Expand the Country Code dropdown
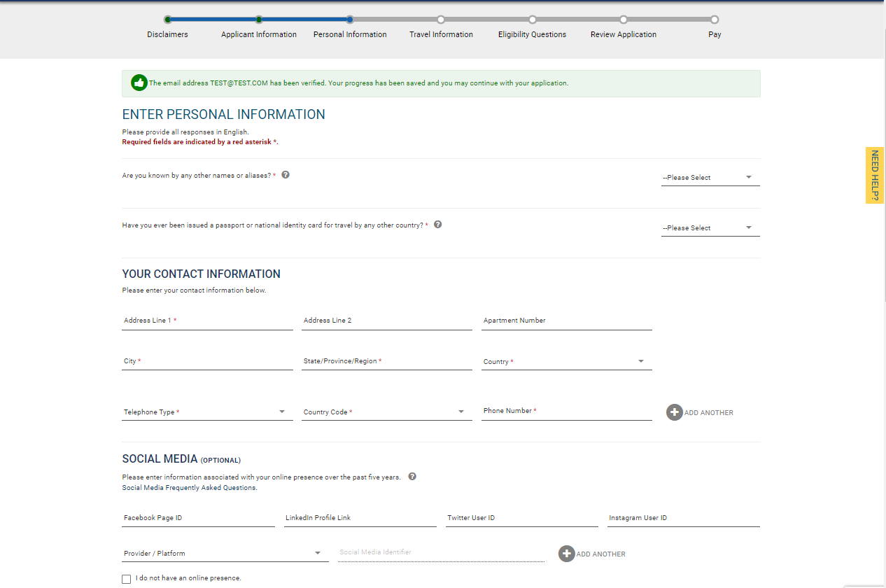This screenshot has height=588, width=886. coord(386,412)
